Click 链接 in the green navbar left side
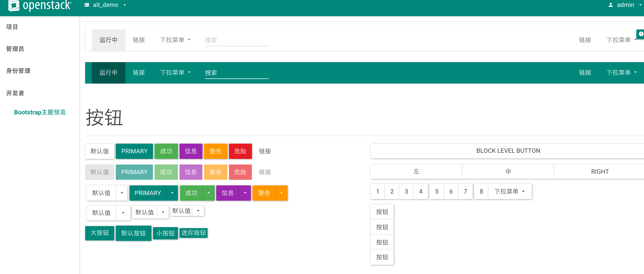 [x=139, y=73]
